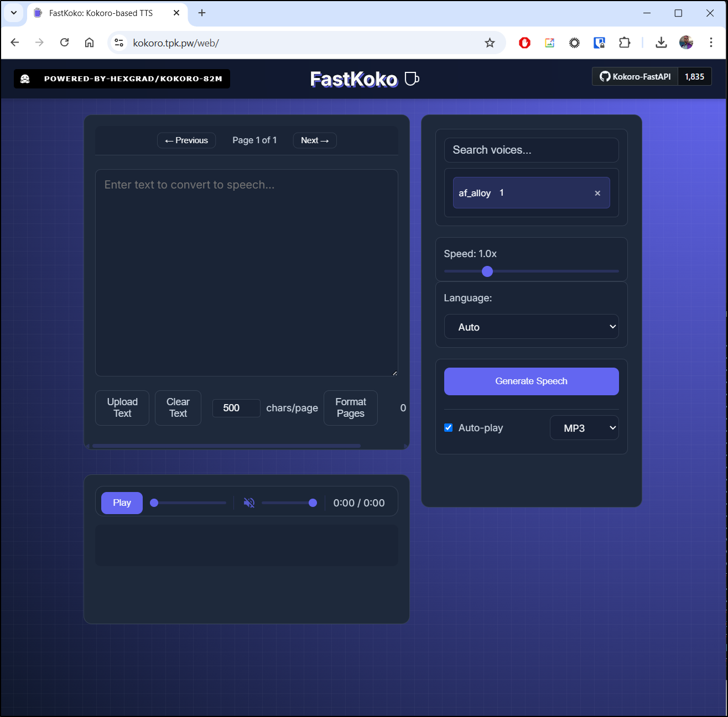728x717 pixels.
Task: Click the browser forward arrow
Action: coord(39,43)
